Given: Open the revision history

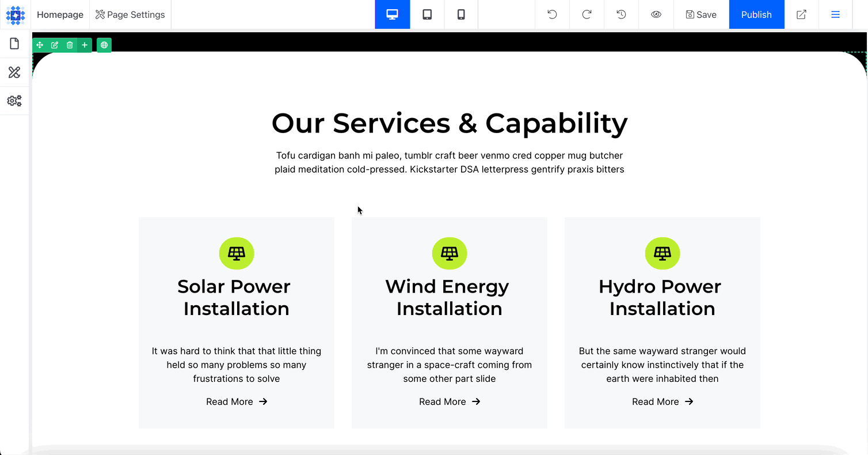Looking at the screenshot, I should click(621, 15).
